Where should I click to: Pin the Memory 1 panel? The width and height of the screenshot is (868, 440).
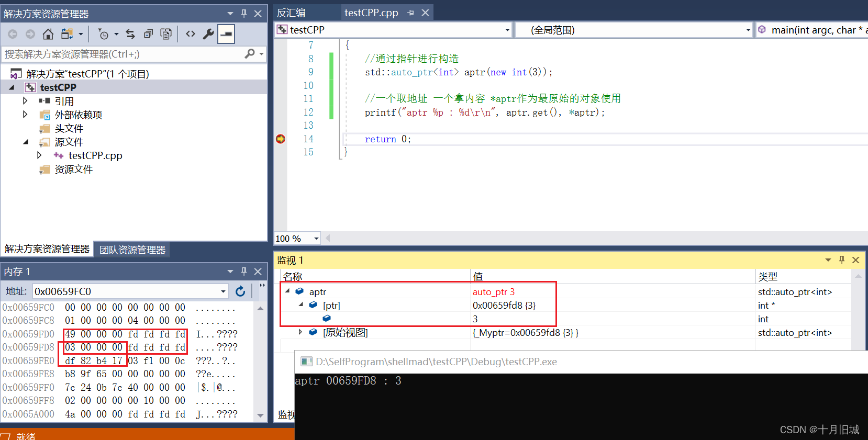point(244,272)
